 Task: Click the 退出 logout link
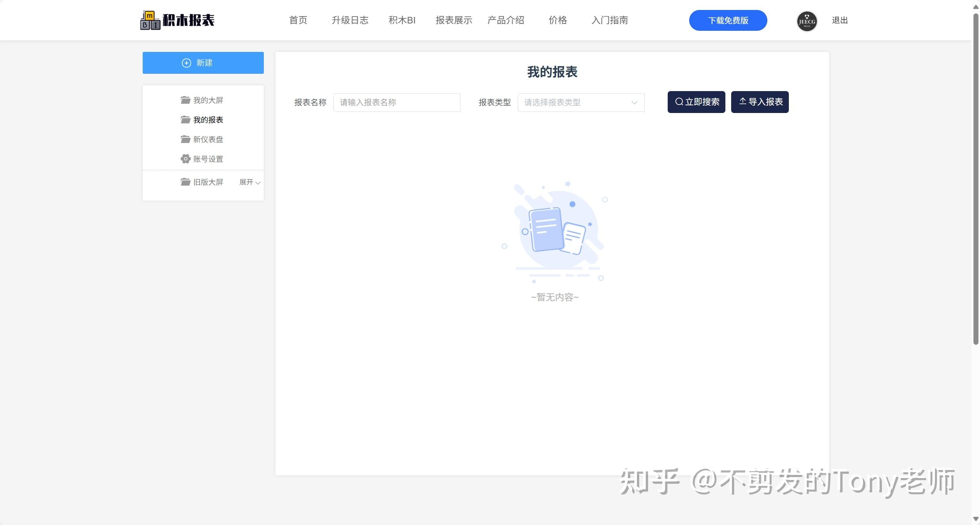pos(840,21)
